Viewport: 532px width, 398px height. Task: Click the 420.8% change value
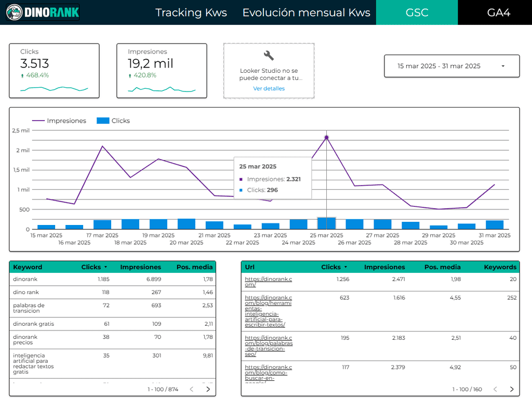[x=145, y=75]
